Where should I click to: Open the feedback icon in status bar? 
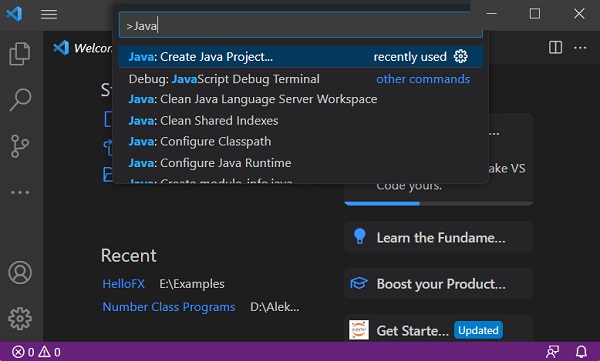[x=552, y=352]
